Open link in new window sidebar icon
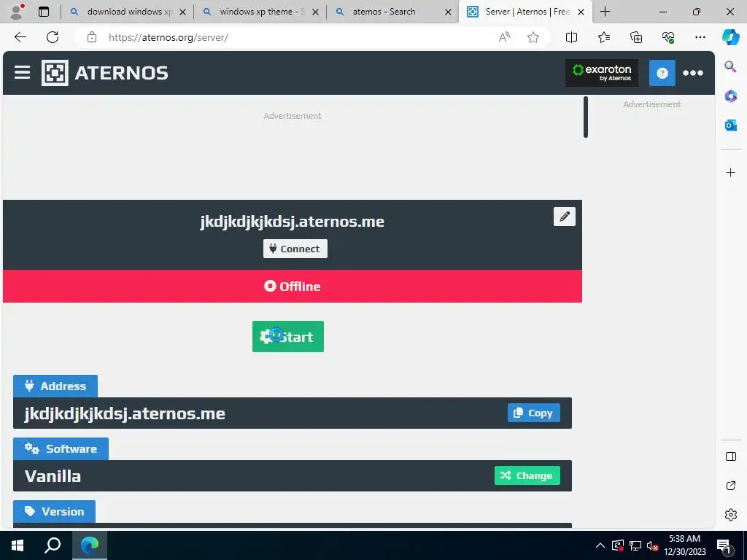 731,486
